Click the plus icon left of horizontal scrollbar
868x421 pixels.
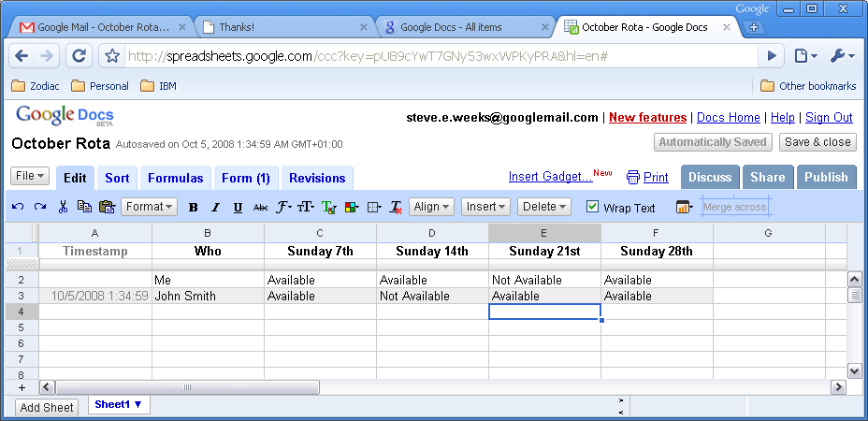tap(22, 387)
